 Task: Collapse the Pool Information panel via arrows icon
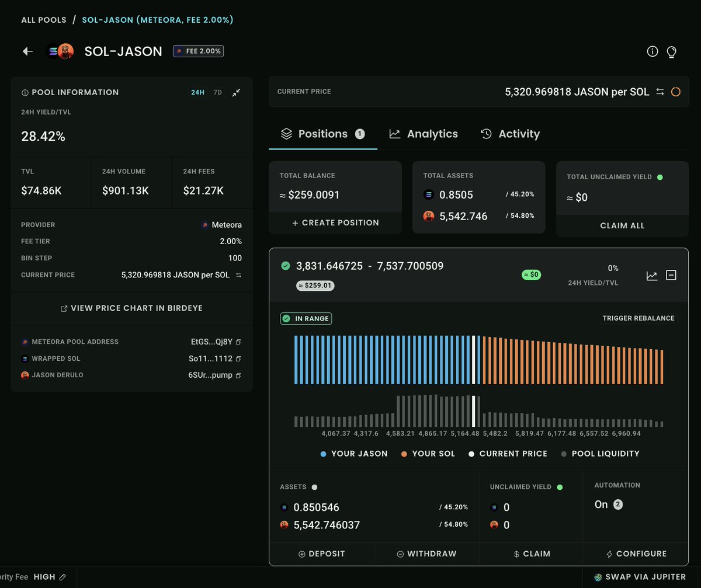tap(236, 92)
